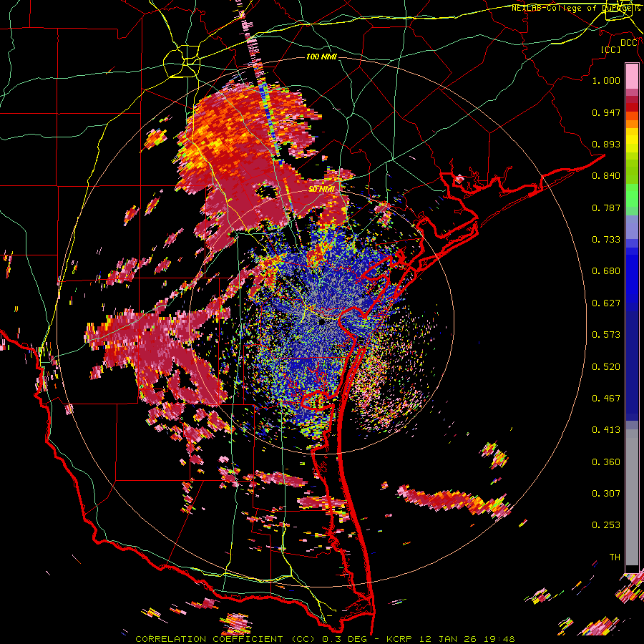Select the 1.000 value on the color scale

tap(606, 80)
